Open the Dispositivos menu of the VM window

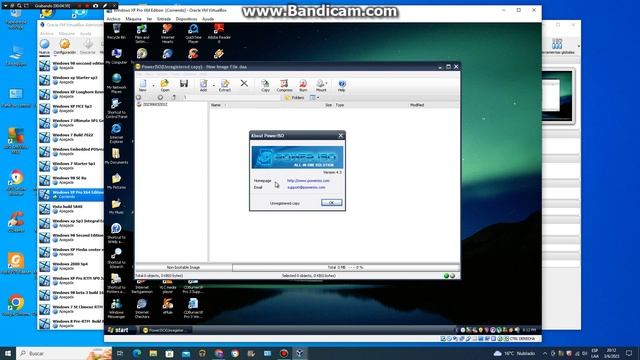pyautogui.click(x=186, y=19)
